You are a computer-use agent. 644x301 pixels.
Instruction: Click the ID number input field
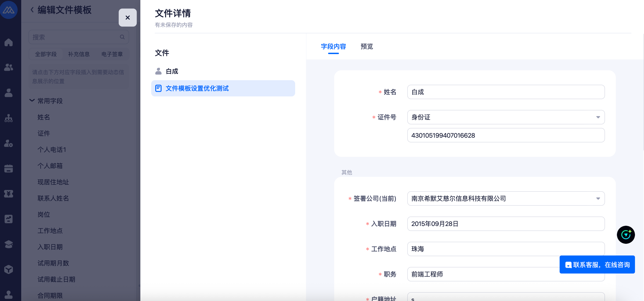506,135
